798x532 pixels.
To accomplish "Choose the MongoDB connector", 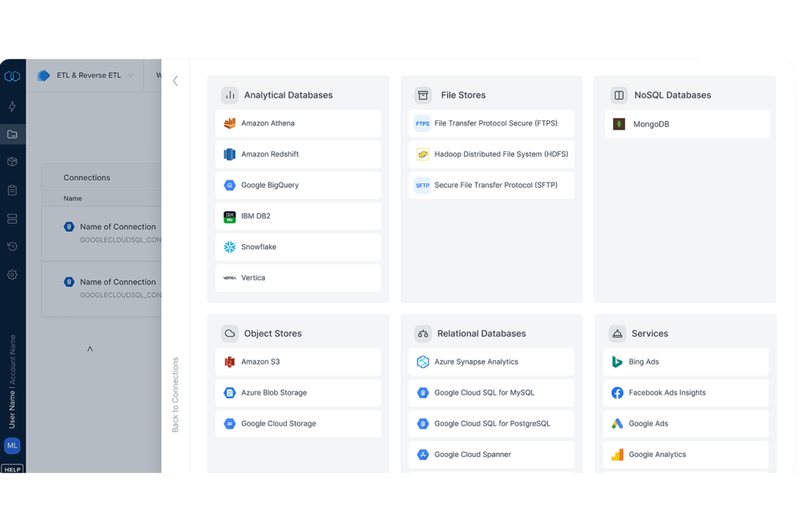I will point(687,124).
